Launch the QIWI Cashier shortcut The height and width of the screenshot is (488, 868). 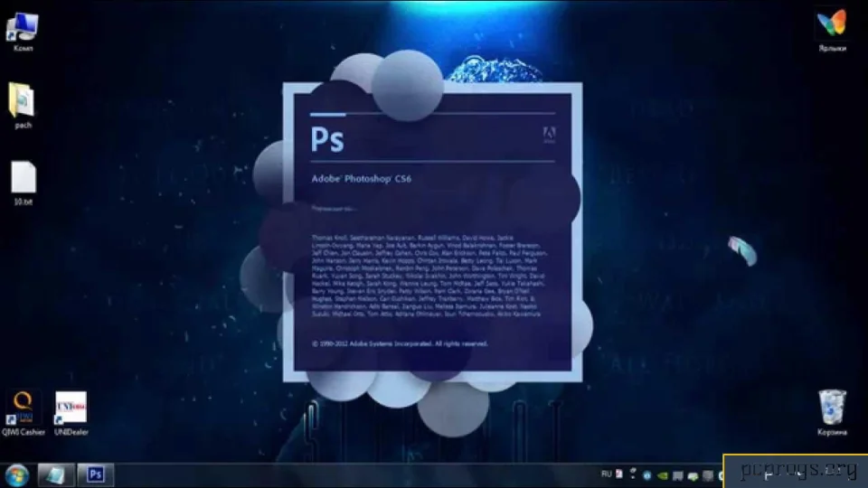24,413
